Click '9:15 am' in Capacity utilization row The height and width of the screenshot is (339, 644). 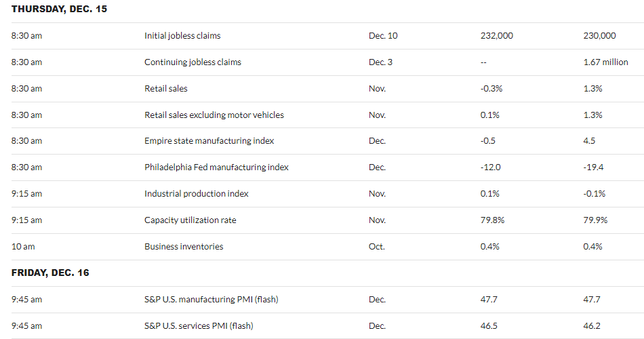26,220
